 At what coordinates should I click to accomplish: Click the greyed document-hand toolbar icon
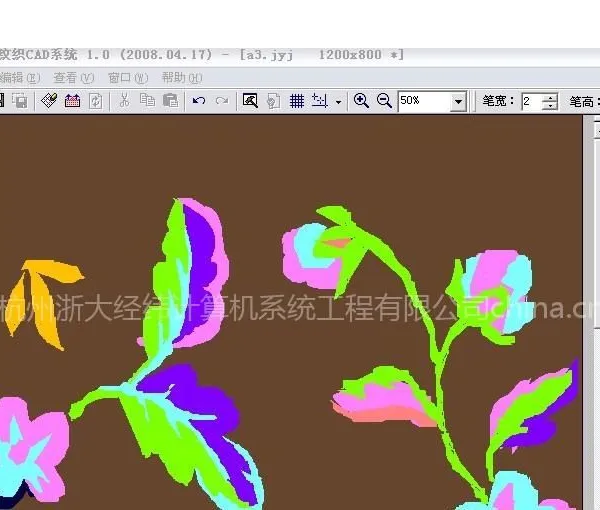pos(273,101)
